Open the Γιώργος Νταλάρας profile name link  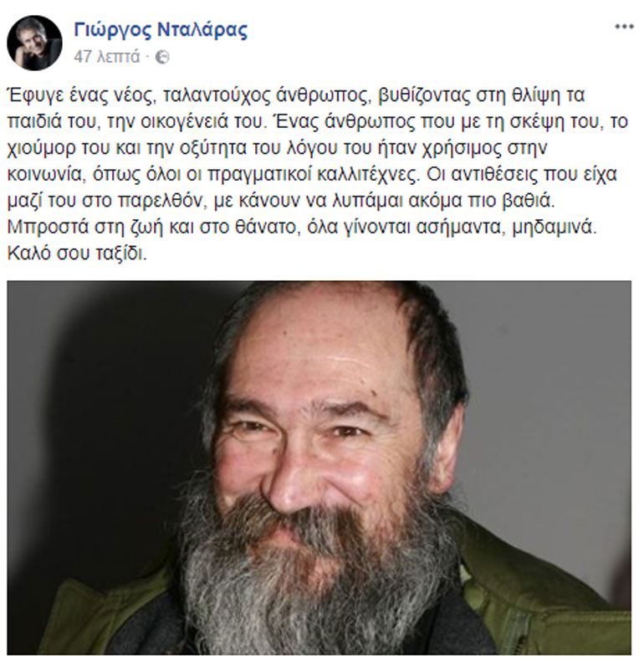point(161,30)
